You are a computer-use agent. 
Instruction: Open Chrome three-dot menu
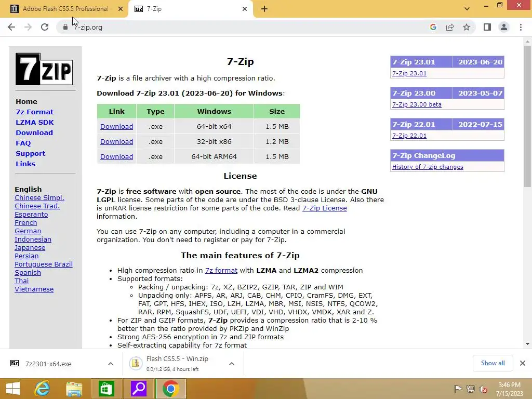click(521, 27)
